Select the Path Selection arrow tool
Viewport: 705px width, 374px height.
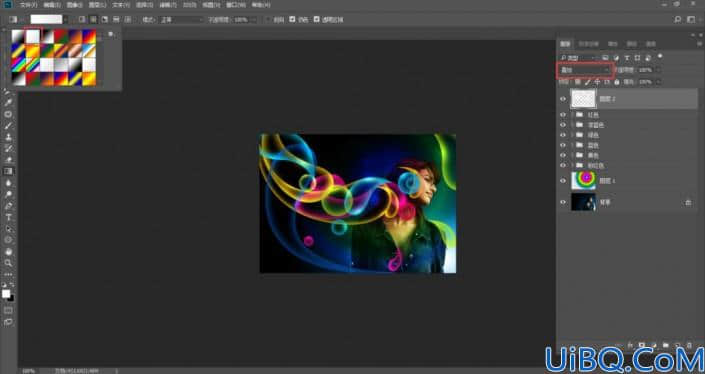click(8, 229)
